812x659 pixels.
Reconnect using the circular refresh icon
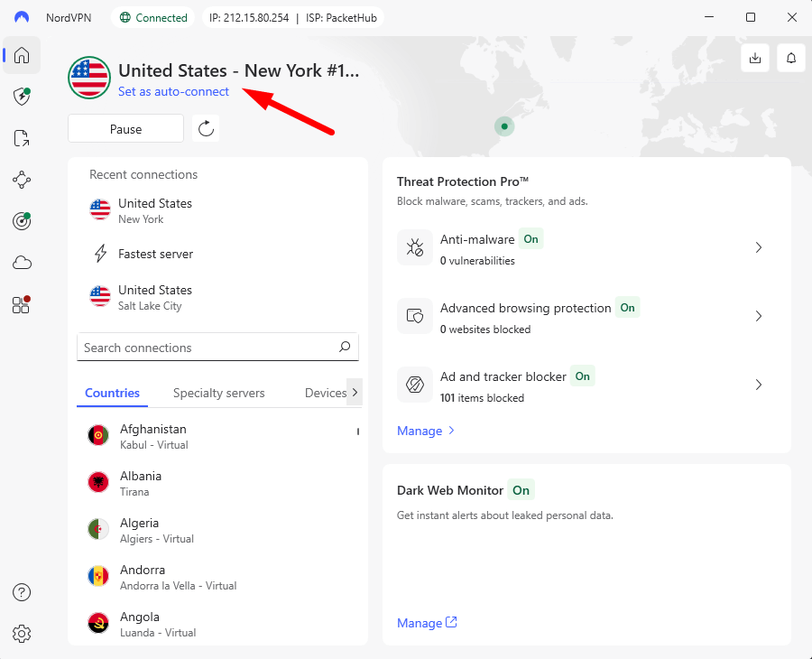205,128
